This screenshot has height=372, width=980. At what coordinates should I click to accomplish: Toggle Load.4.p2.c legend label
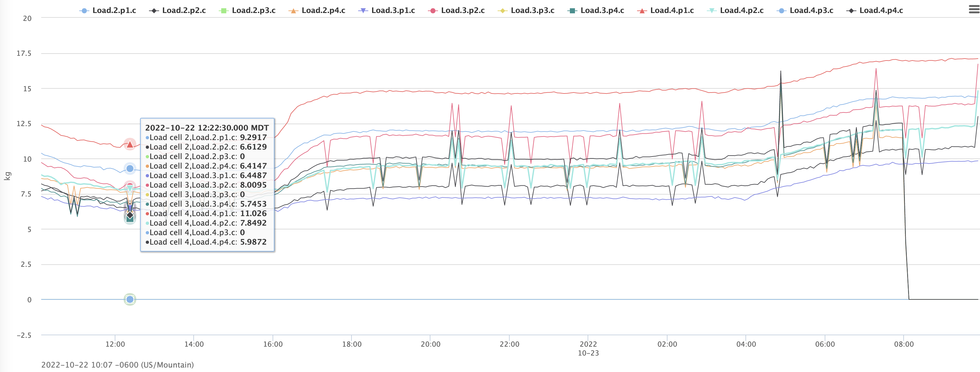click(x=741, y=10)
